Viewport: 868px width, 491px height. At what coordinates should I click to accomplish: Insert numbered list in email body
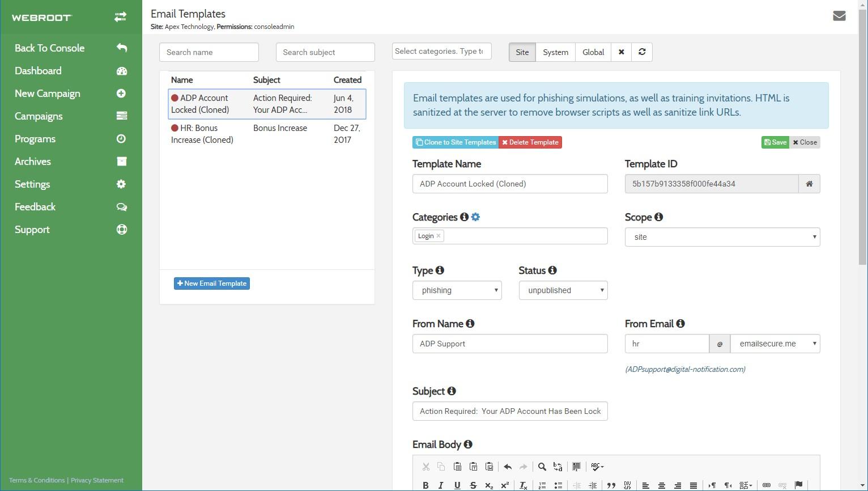pyautogui.click(x=542, y=485)
